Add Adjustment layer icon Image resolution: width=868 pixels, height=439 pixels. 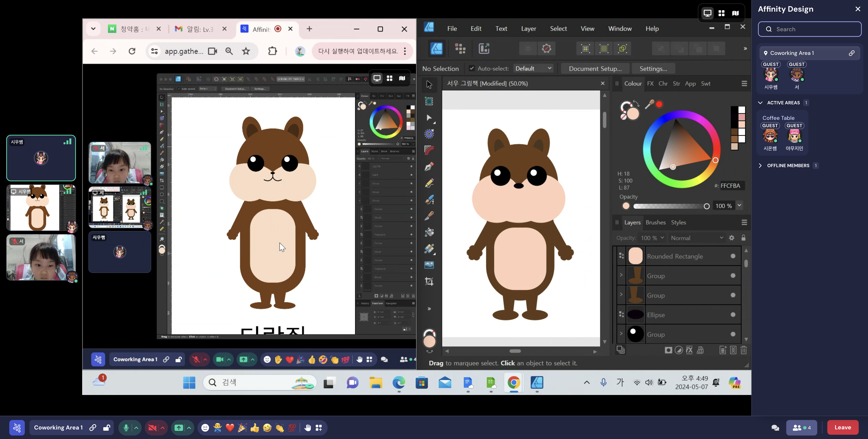(679, 350)
